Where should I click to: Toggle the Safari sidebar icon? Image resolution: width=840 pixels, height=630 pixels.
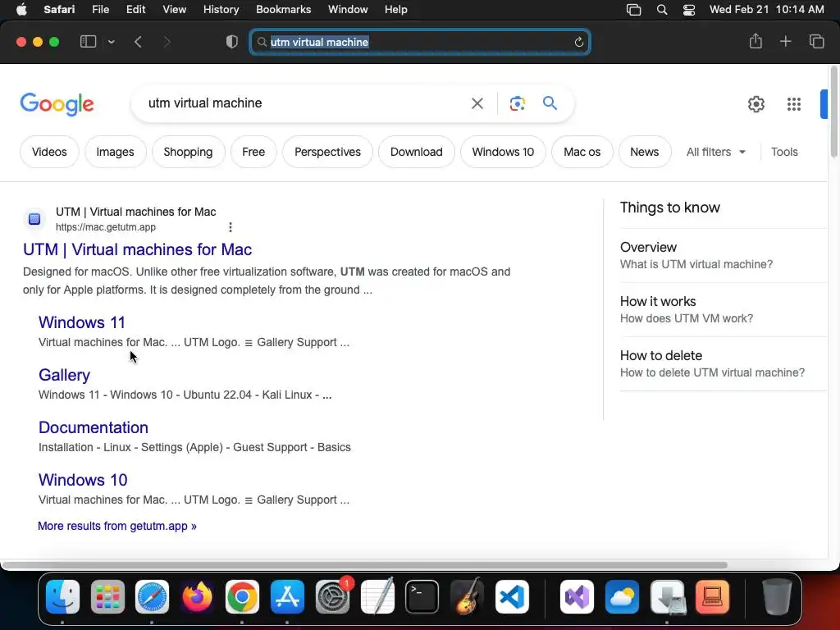pyautogui.click(x=88, y=42)
